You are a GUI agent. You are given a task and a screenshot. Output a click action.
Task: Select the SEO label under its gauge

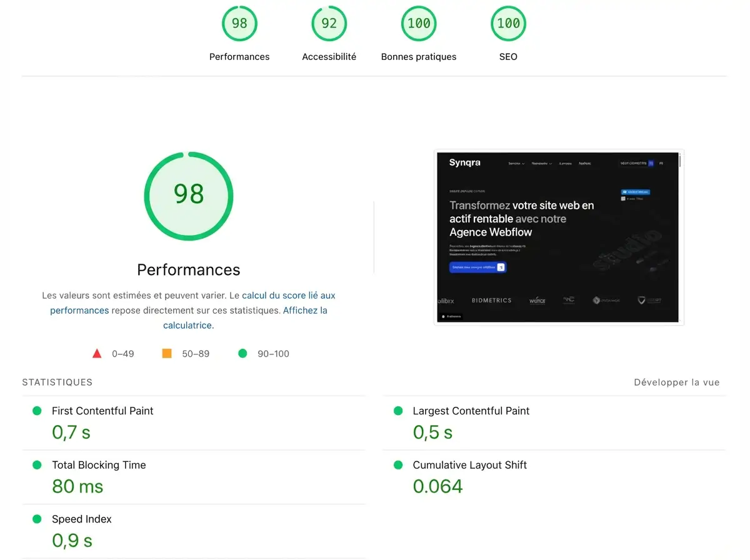[508, 56]
